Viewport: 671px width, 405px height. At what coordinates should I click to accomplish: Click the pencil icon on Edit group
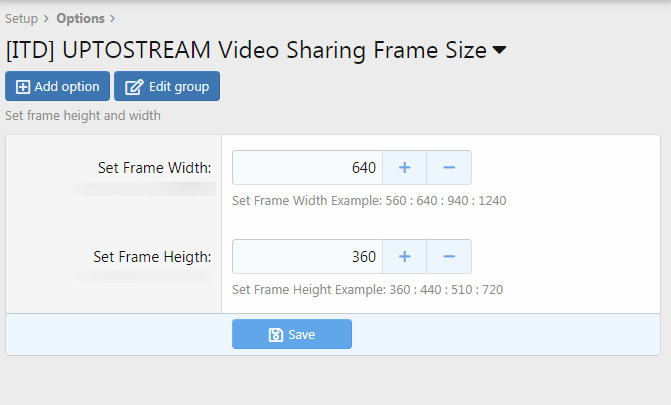tap(133, 87)
